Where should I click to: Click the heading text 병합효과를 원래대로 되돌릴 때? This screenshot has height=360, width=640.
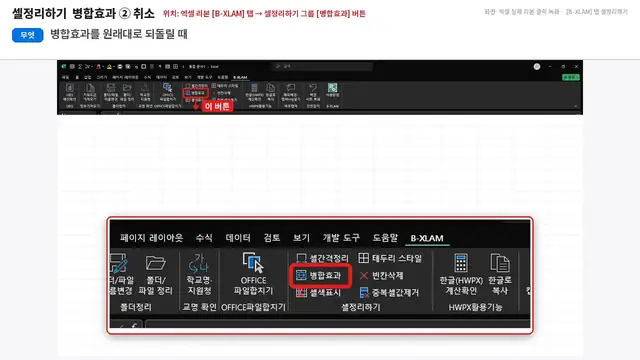point(119,34)
